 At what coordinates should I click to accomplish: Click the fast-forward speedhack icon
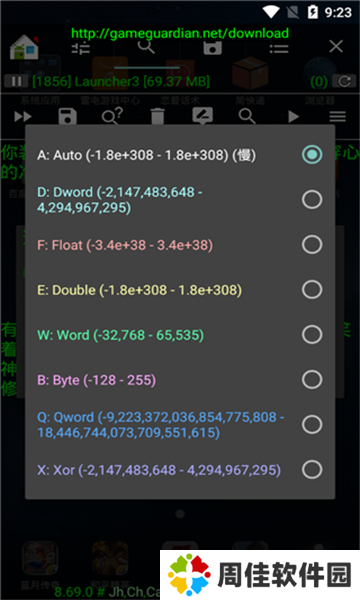coord(23,116)
